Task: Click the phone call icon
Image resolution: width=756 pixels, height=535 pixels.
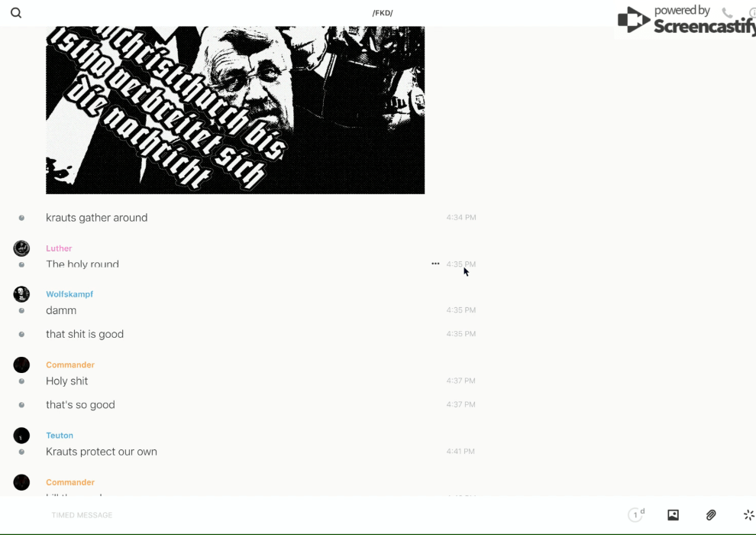Action: [727, 12]
